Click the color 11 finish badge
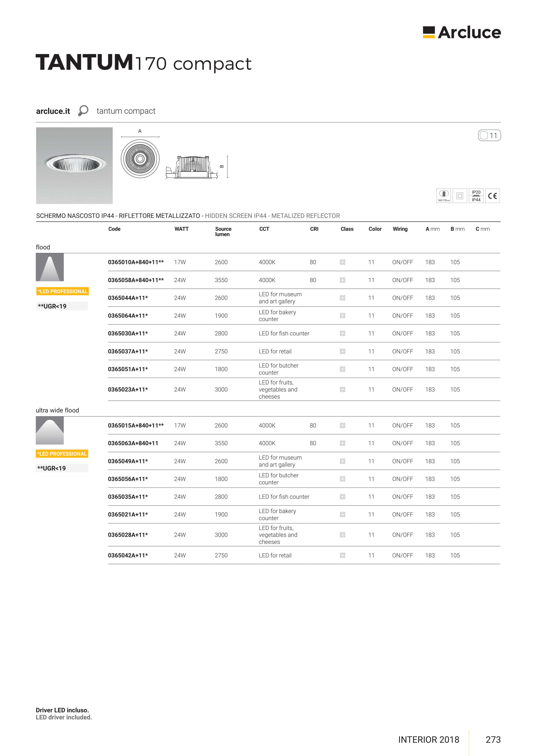This screenshot has width=534, height=756. click(x=489, y=135)
